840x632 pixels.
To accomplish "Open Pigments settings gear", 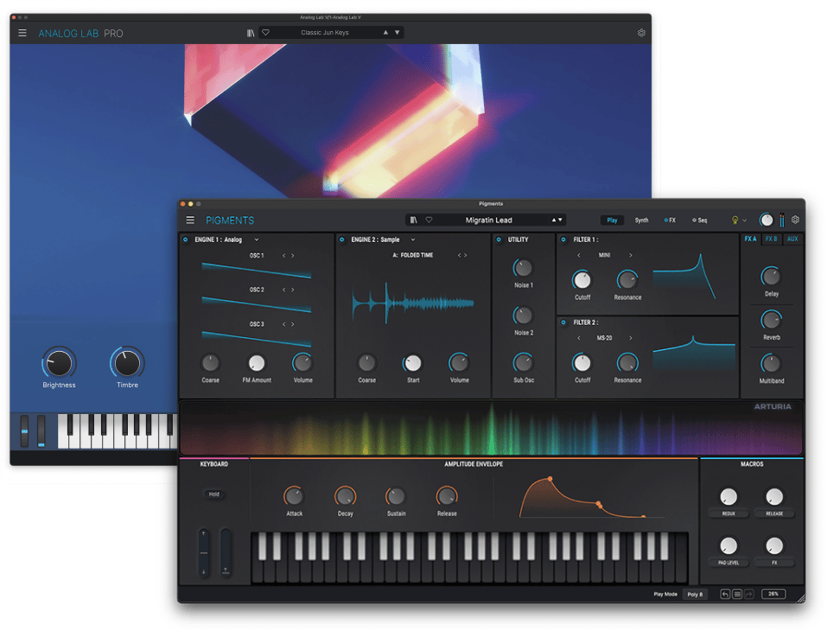I will tap(796, 220).
